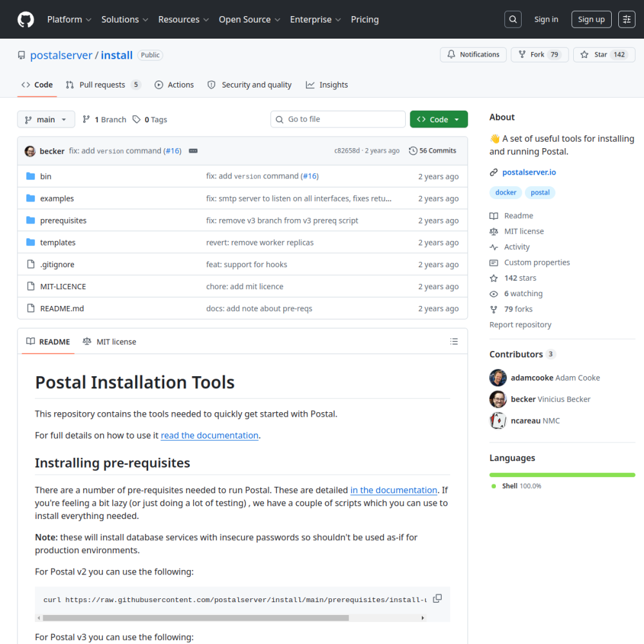The width and height of the screenshot is (644, 644).
Task: Open ncareau contributor avatar
Action: pyautogui.click(x=498, y=421)
